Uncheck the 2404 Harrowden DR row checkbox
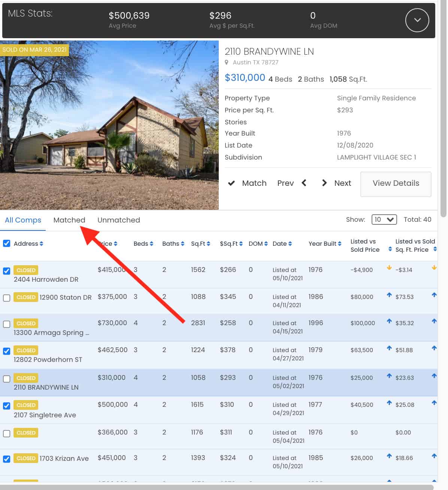The width and height of the screenshot is (448, 490). point(6,270)
